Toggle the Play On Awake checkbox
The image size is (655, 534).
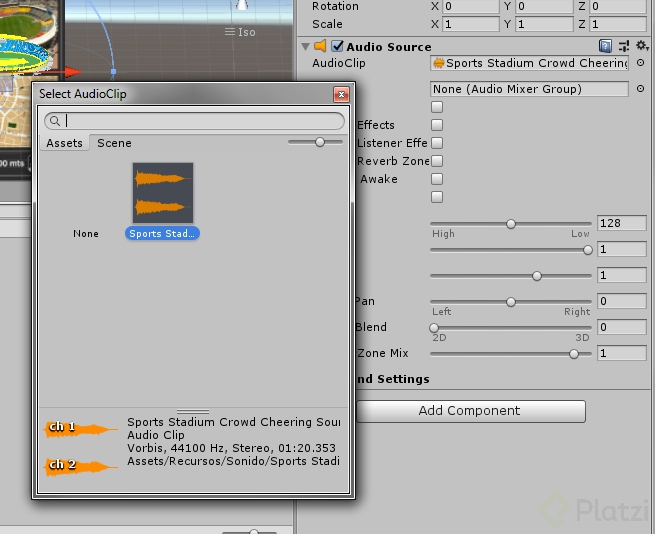coord(437,179)
